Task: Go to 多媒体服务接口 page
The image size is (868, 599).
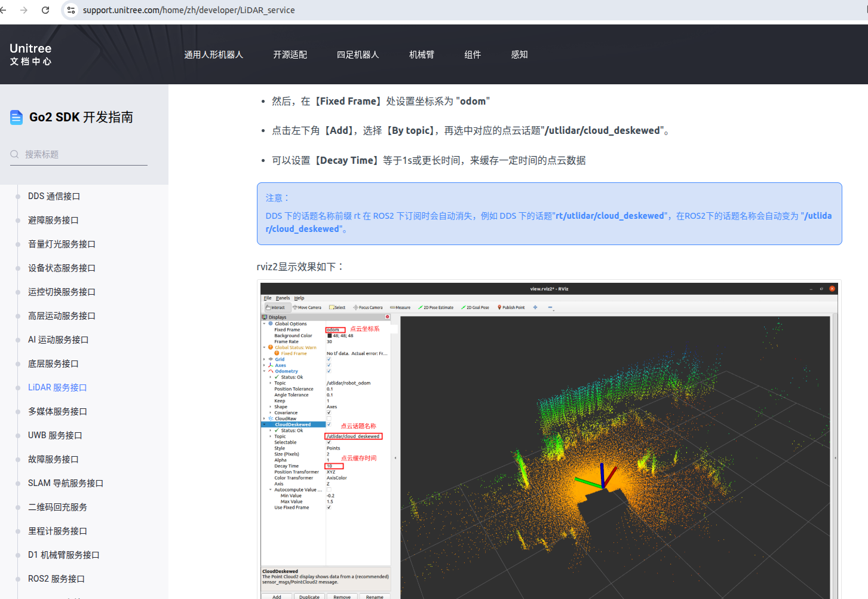Action: (x=57, y=411)
